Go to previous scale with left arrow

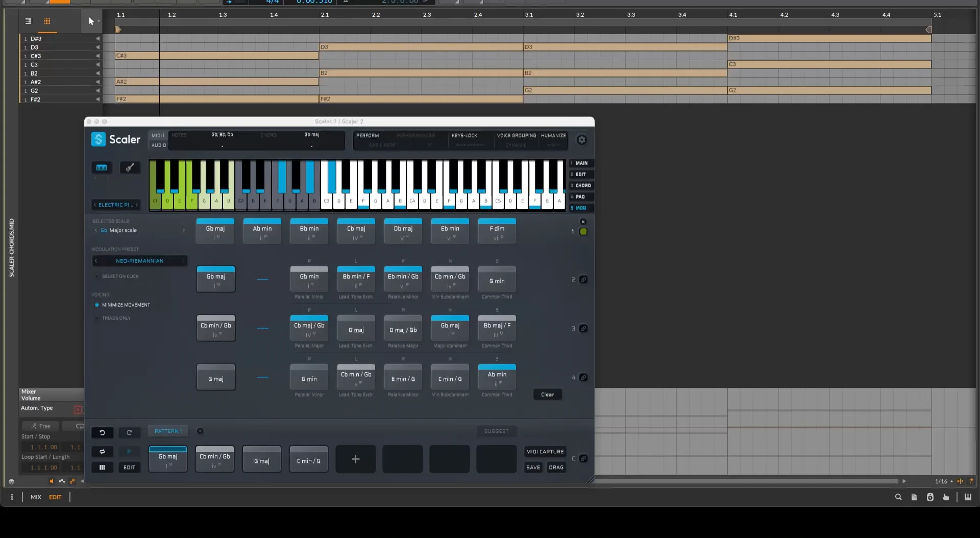click(96, 231)
